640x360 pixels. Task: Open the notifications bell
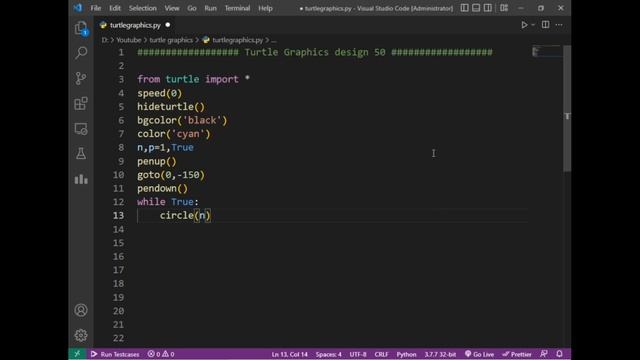[x=559, y=354]
